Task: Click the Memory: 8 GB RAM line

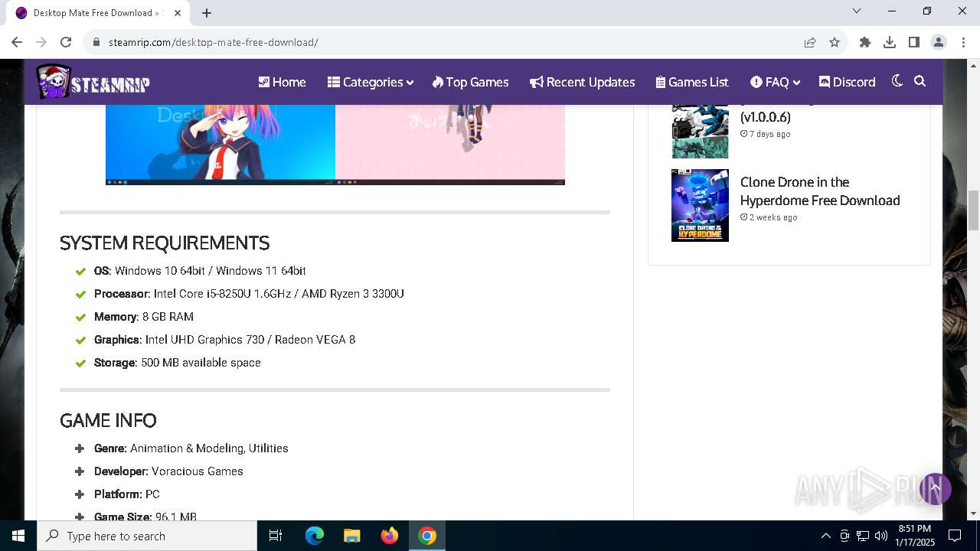Action: tap(144, 317)
